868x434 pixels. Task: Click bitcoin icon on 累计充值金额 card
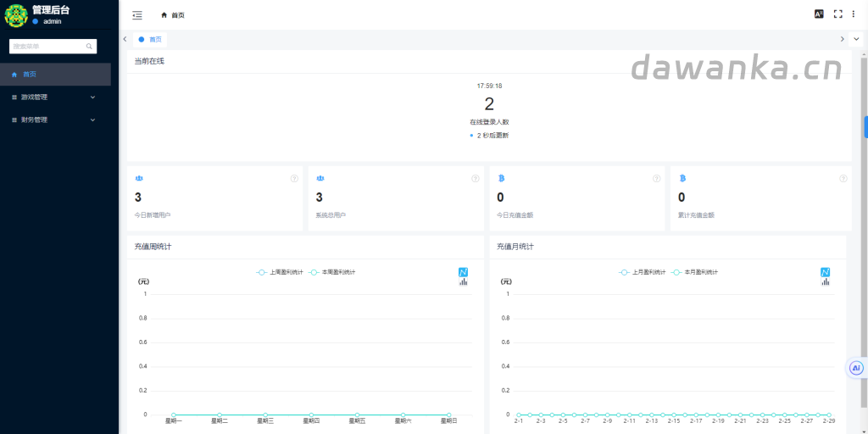(x=682, y=178)
